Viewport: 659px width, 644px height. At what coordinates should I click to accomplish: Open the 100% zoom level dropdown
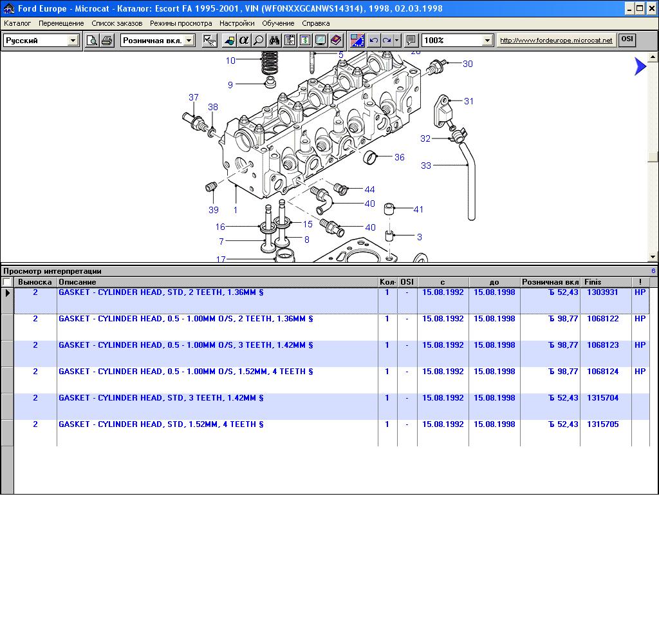coord(487,41)
